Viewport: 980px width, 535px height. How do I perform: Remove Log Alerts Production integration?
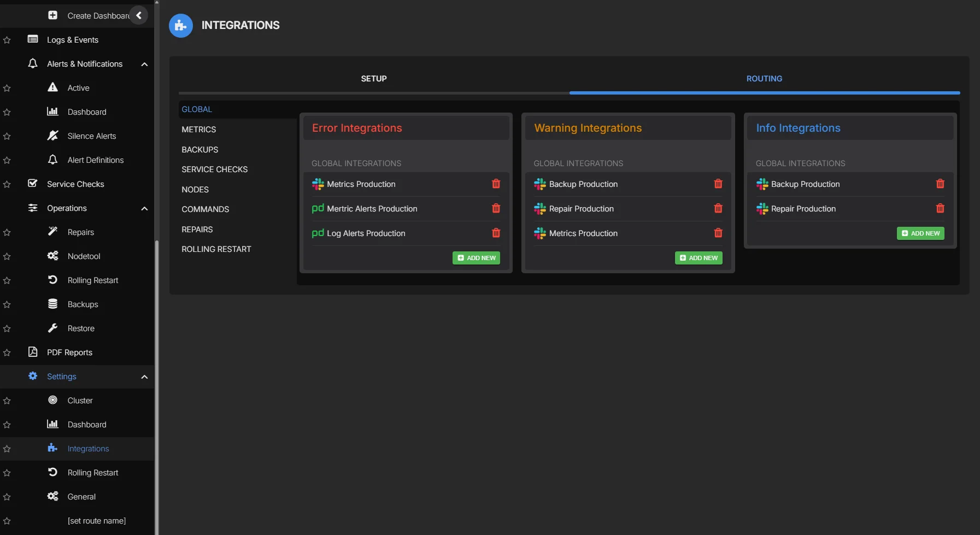496,233
